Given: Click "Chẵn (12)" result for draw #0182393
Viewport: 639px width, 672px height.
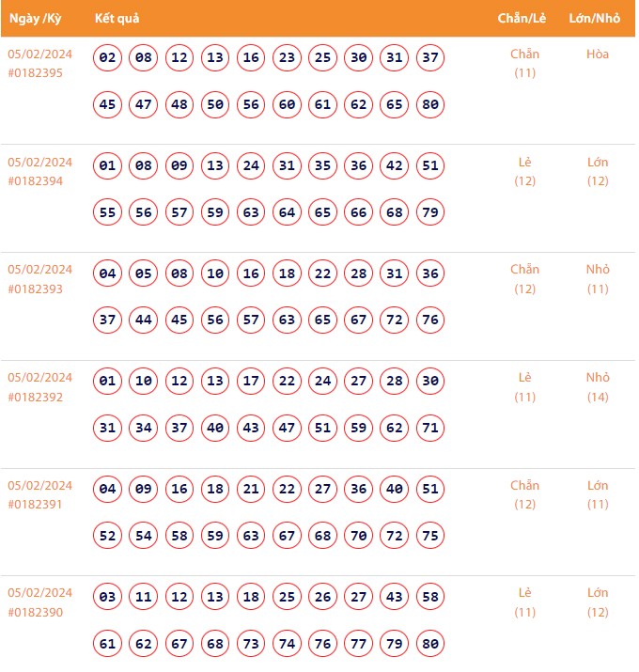Looking at the screenshot, I should 525,278.
